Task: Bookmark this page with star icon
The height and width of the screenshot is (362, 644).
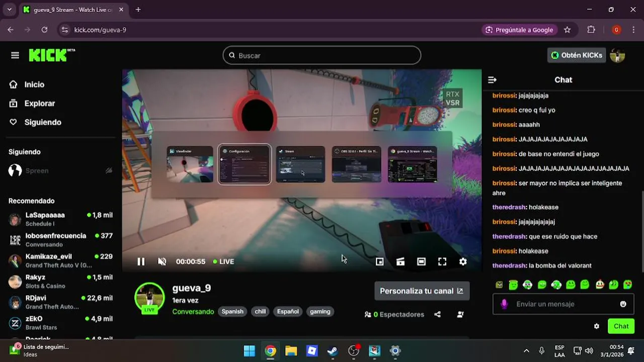Action: 567,30
